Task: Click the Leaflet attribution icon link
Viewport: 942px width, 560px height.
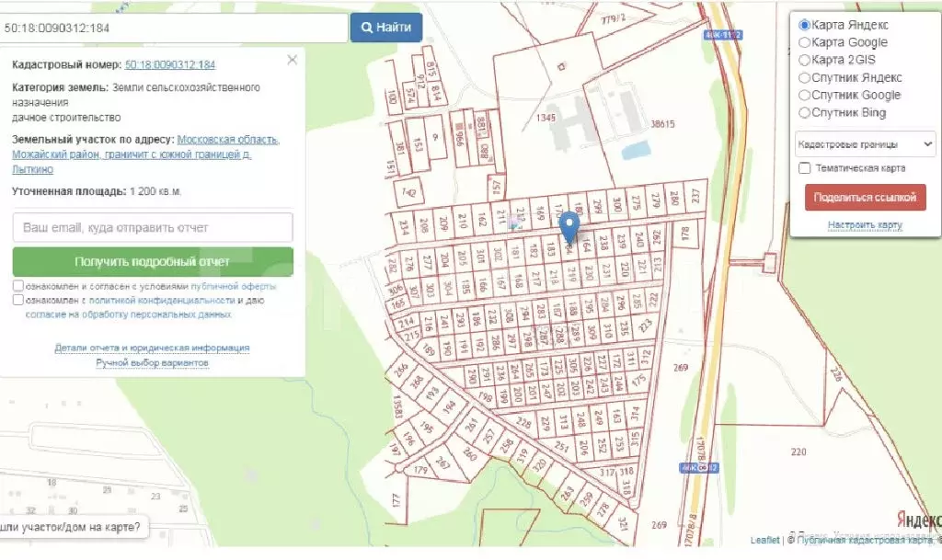Action: click(x=764, y=541)
